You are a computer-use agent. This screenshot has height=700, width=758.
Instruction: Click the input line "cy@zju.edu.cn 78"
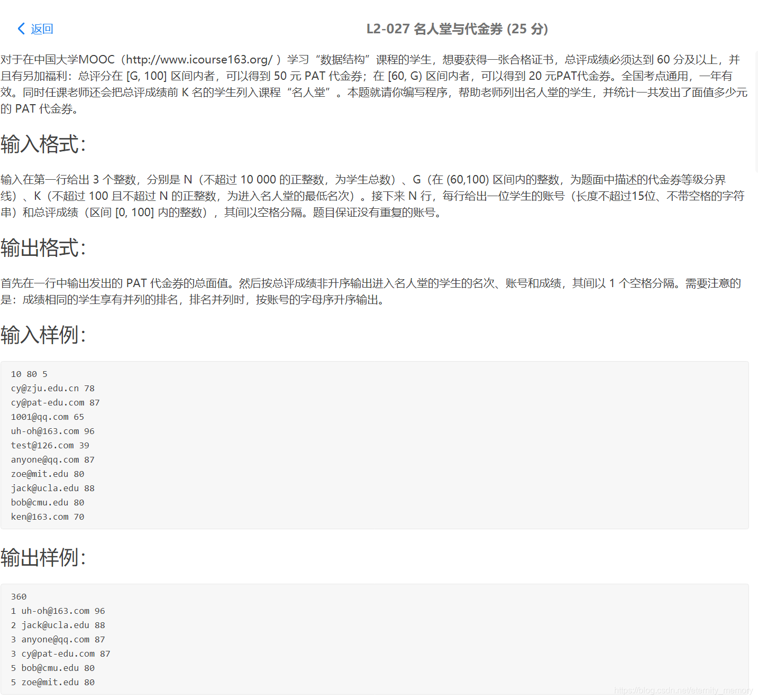click(53, 389)
